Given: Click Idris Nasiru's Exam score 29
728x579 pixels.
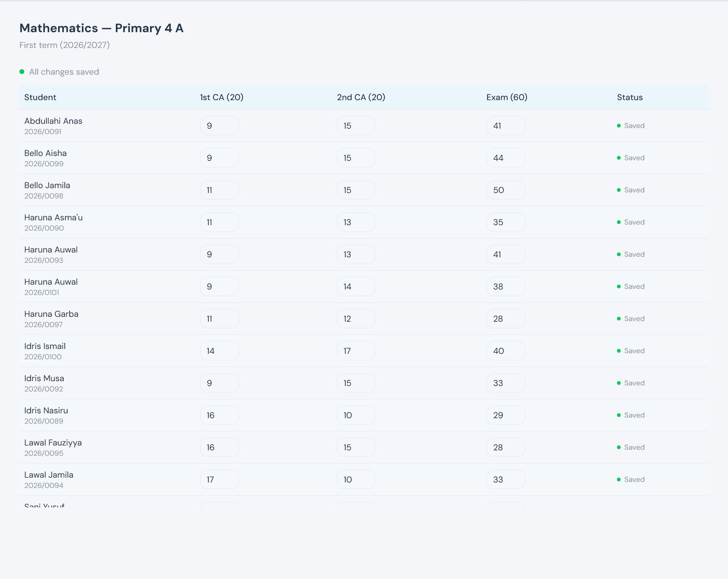Looking at the screenshot, I should click(506, 415).
